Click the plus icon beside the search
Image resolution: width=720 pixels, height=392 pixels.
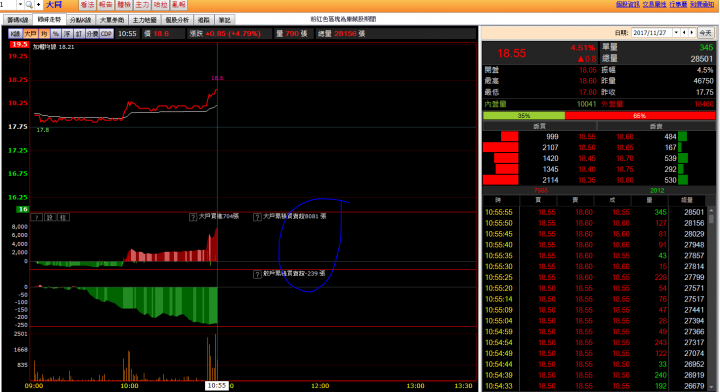click(x=39, y=5)
